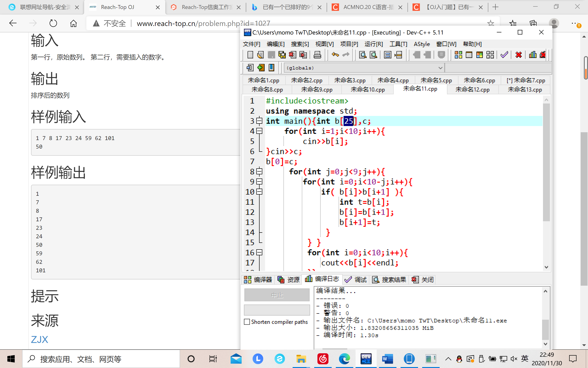Switch to the 调试 bottom tab
588x368 pixels.
(x=356, y=280)
